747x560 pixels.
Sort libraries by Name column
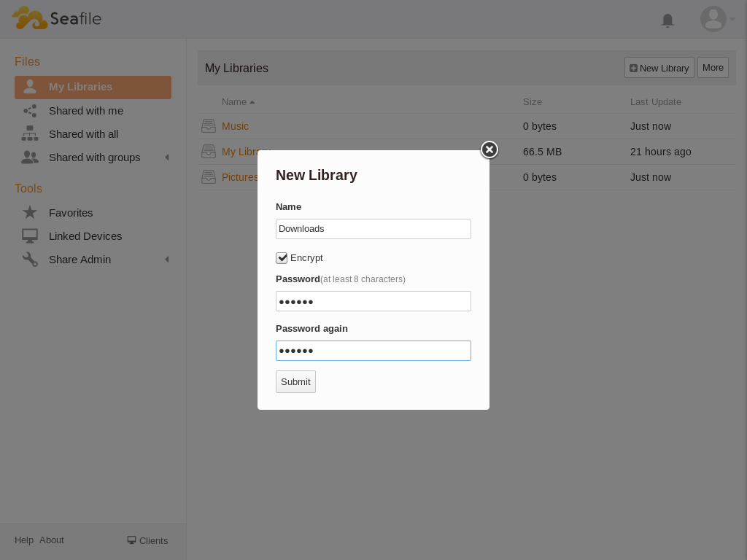[235, 102]
